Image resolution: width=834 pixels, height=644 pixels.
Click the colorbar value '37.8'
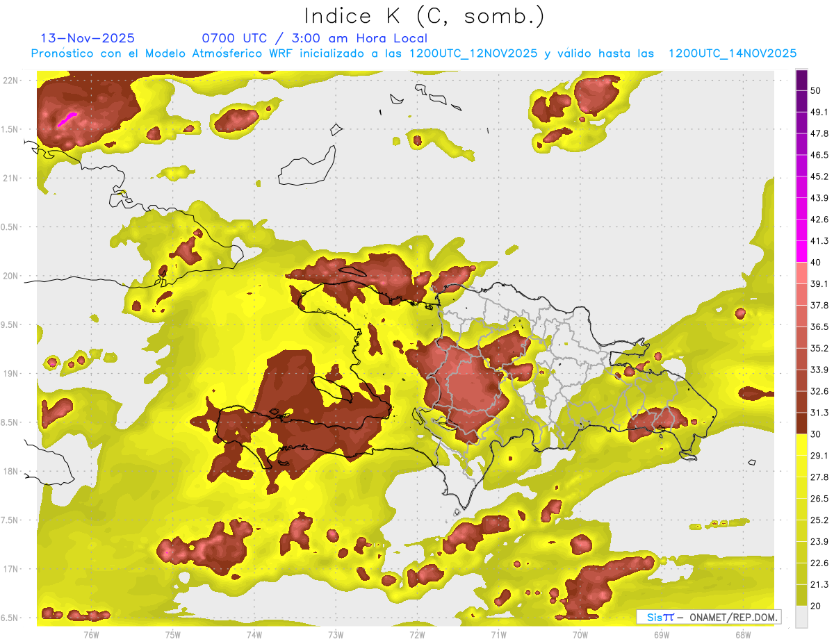click(x=819, y=305)
